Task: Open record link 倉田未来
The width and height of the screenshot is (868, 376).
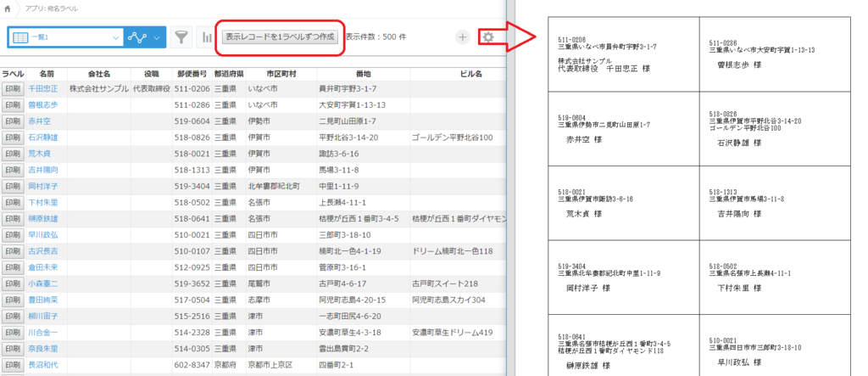Action: pyautogui.click(x=43, y=267)
